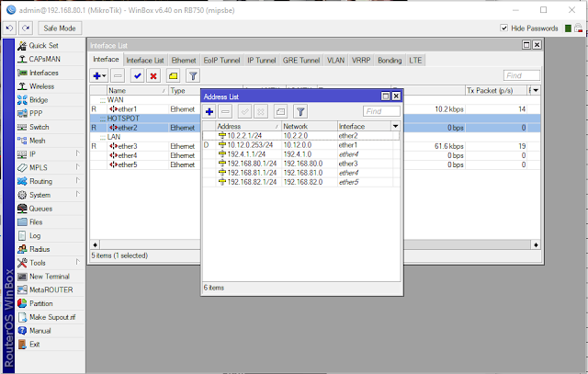Viewport: 588px width, 374px height.
Task: Sort by Name column in Interface List
Action: click(x=137, y=90)
